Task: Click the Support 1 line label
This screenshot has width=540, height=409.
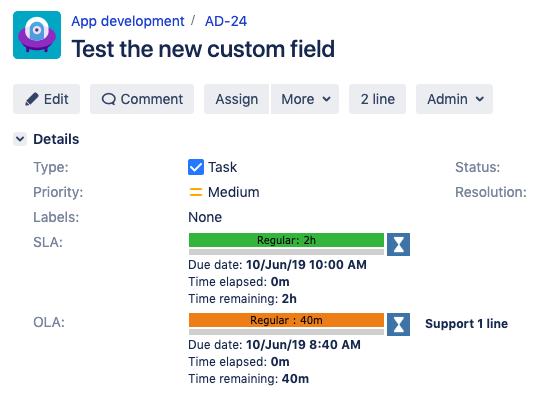Action: pos(466,324)
